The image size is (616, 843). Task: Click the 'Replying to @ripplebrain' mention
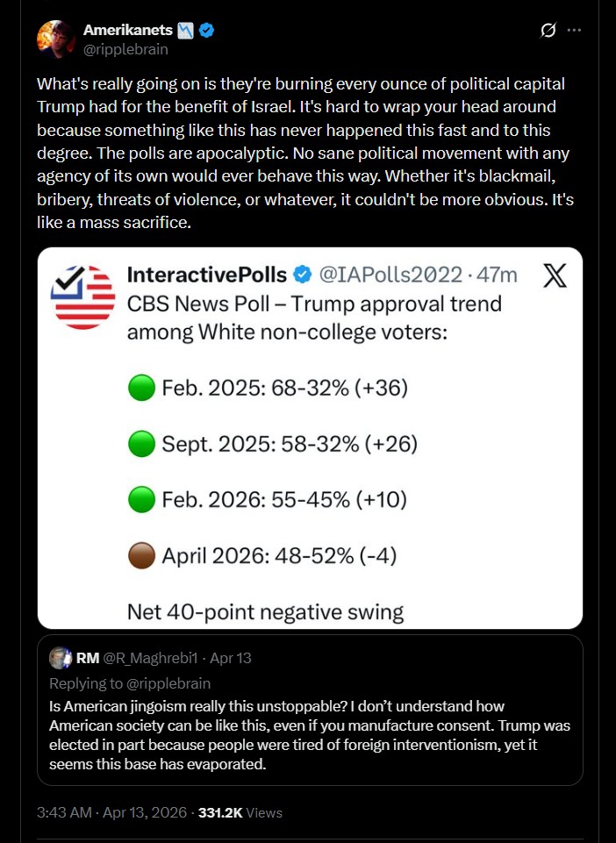click(168, 683)
